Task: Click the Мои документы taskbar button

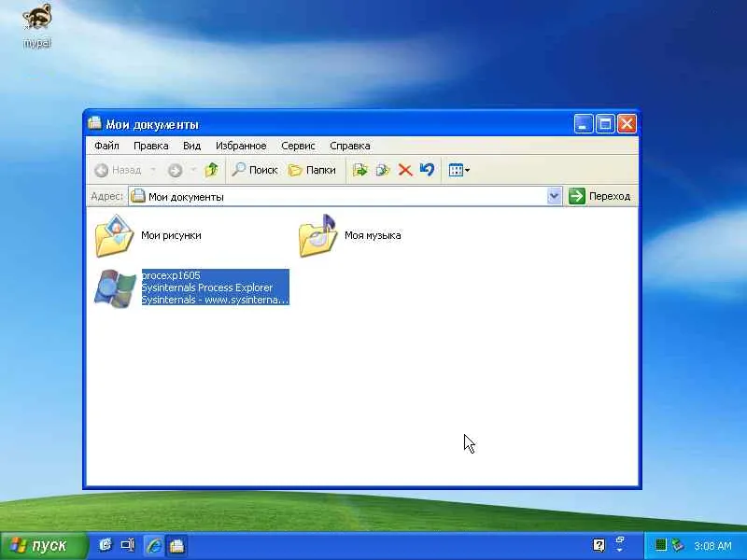Action: pos(176,546)
